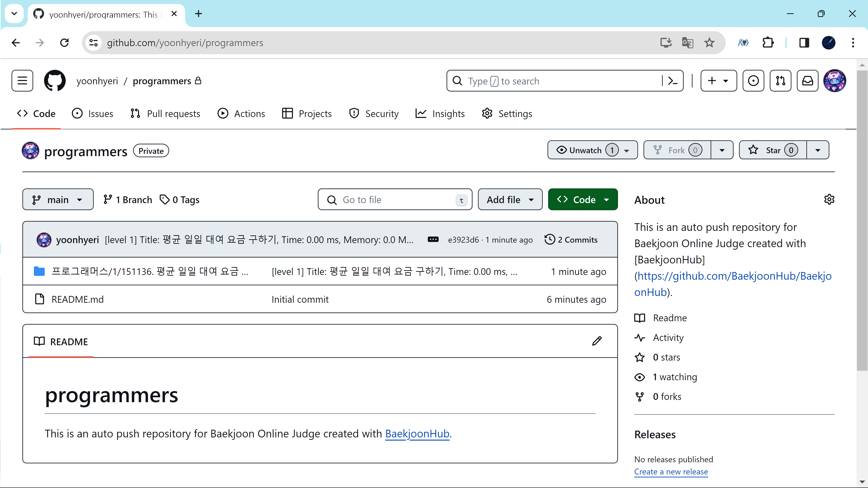
Task: Open the notifications inbox icon
Action: tap(807, 81)
